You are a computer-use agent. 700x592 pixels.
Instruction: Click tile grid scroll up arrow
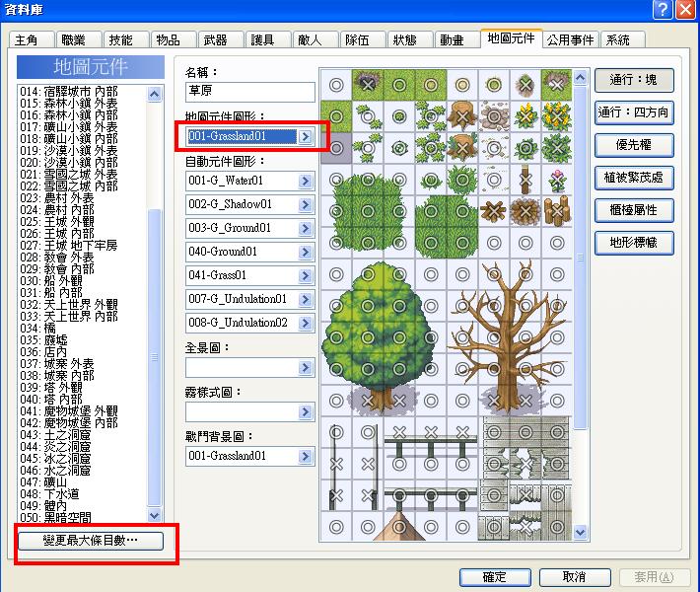(x=580, y=78)
